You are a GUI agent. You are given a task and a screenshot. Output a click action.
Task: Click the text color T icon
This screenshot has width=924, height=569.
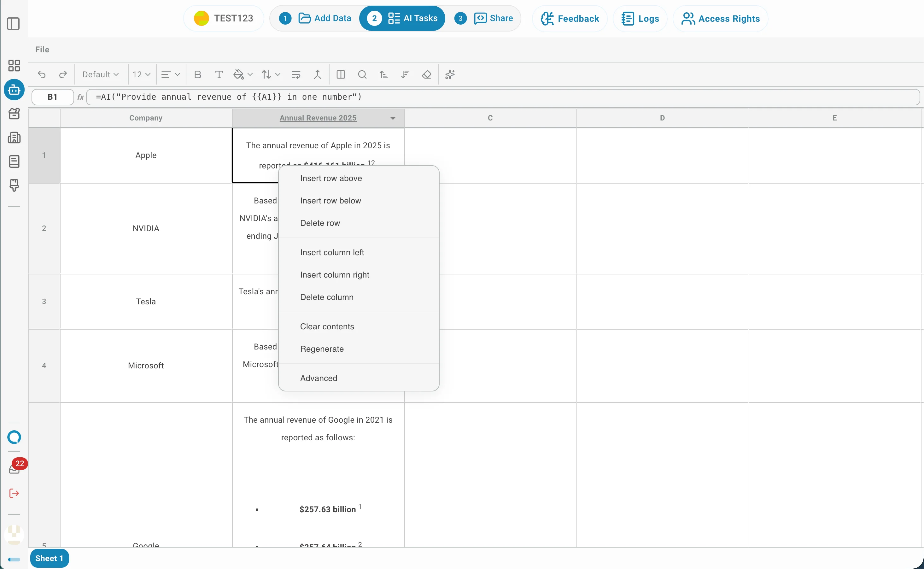tap(219, 74)
